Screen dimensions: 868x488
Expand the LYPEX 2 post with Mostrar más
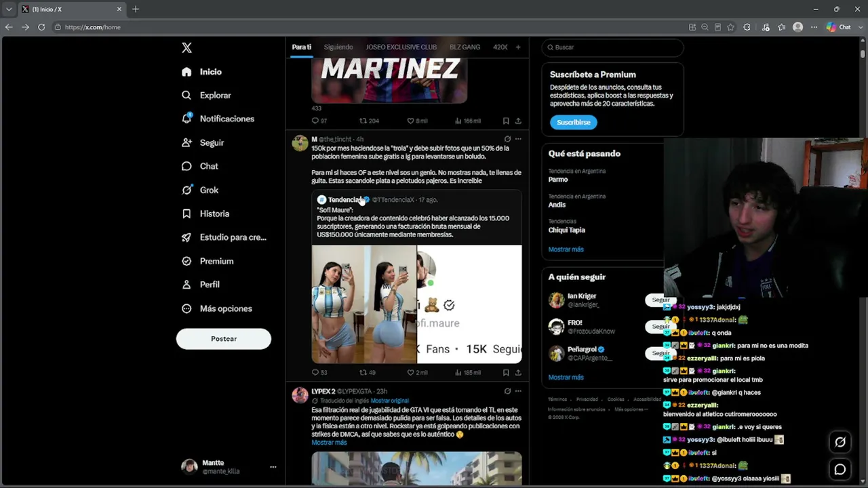coord(329,443)
